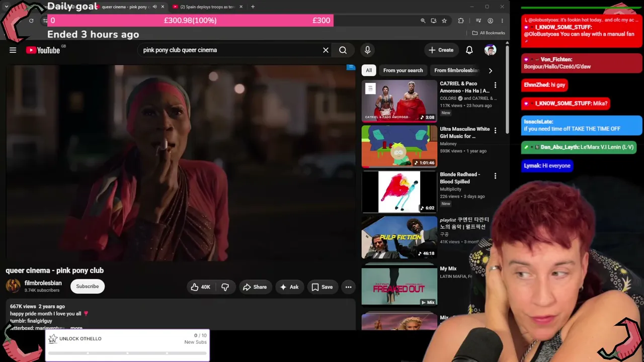Run search with magnifier button
Screen dimensions: 644x362
tap(343, 50)
